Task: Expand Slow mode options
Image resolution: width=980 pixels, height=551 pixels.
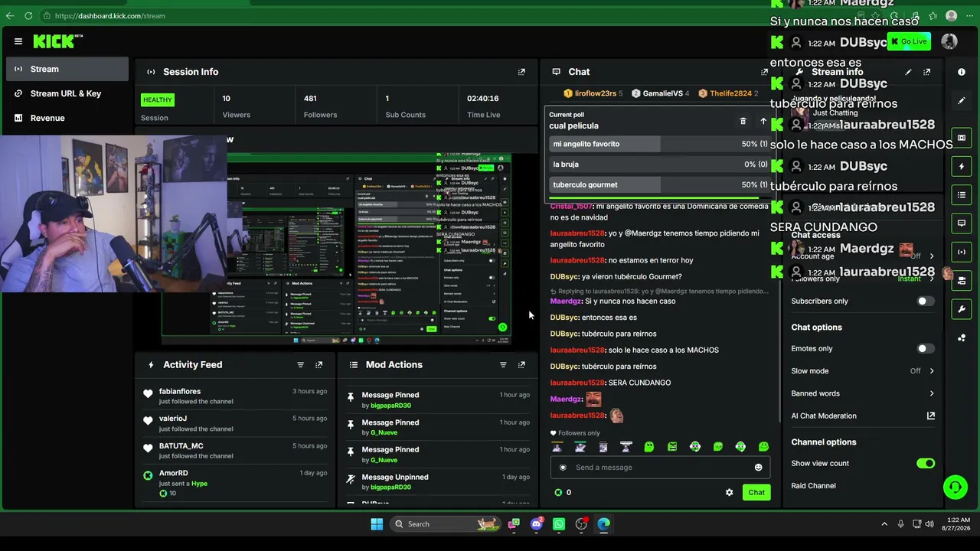Action: [x=932, y=371]
